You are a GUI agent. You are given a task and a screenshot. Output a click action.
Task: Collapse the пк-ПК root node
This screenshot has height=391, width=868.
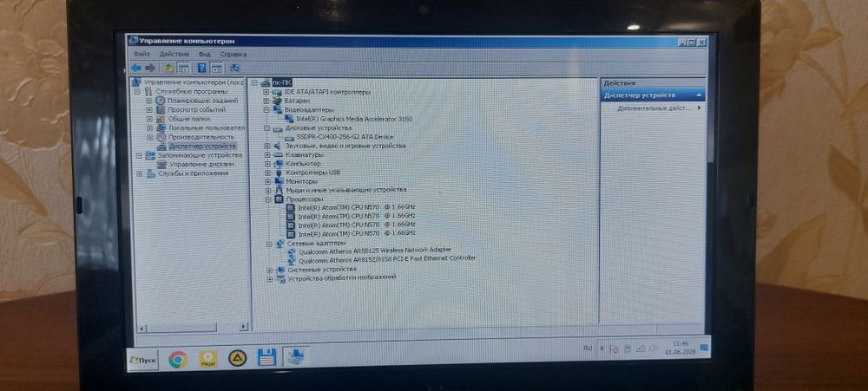pyautogui.click(x=254, y=83)
